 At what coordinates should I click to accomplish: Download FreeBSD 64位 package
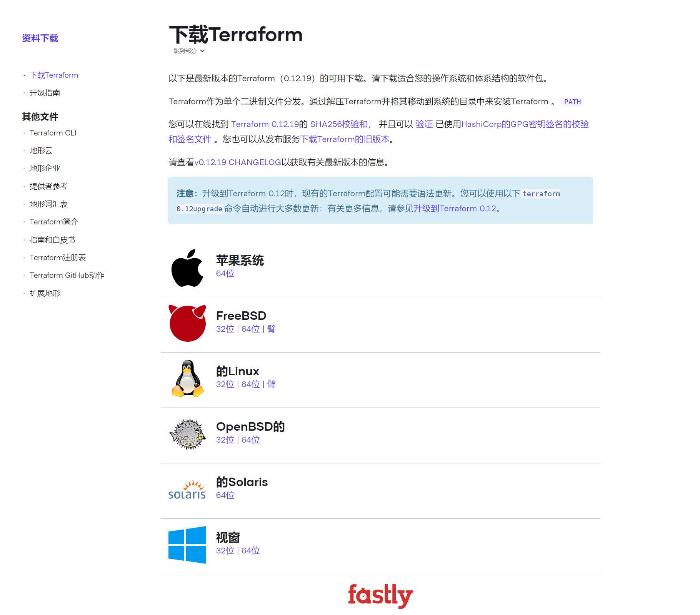coord(251,329)
